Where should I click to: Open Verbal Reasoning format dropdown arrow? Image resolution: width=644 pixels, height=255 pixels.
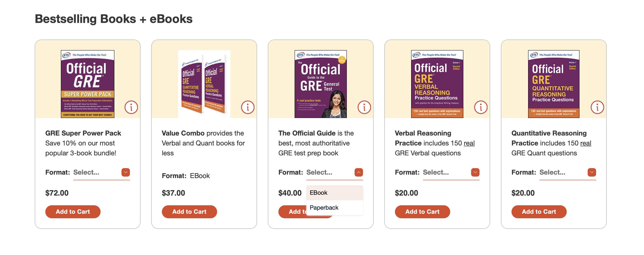pos(475,172)
